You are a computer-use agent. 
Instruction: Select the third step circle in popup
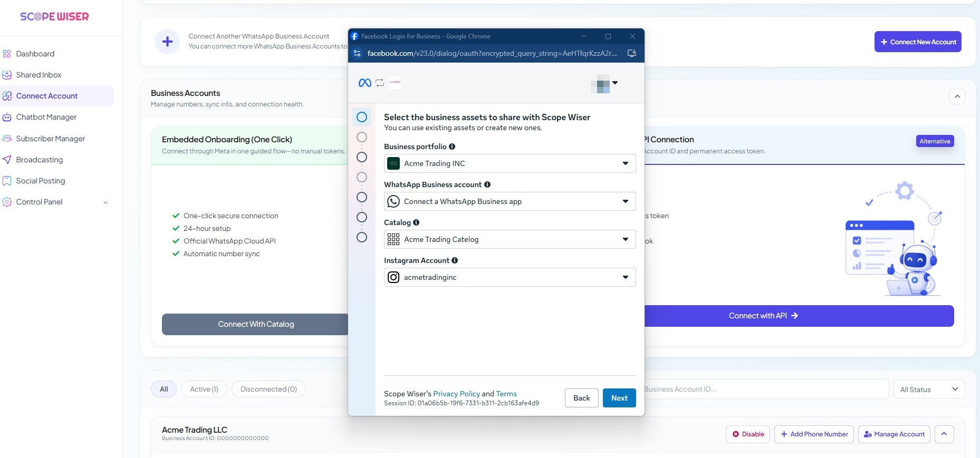point(362,157)
